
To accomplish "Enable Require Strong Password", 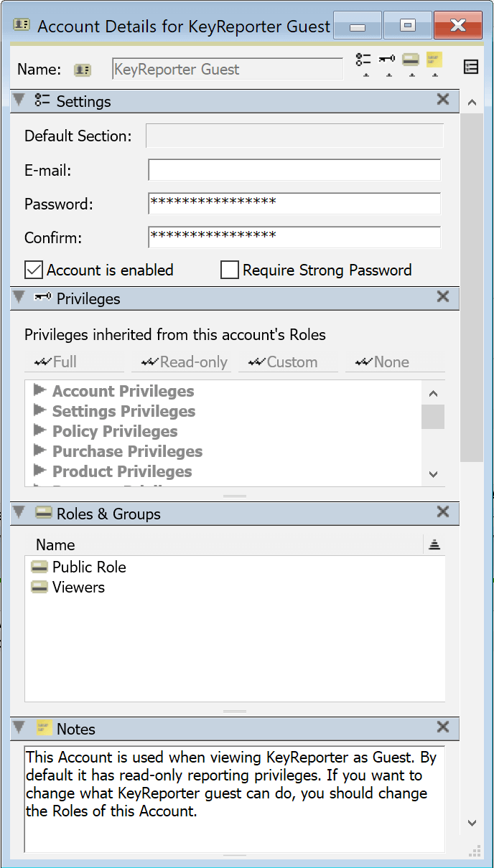I will coord(230,270).
